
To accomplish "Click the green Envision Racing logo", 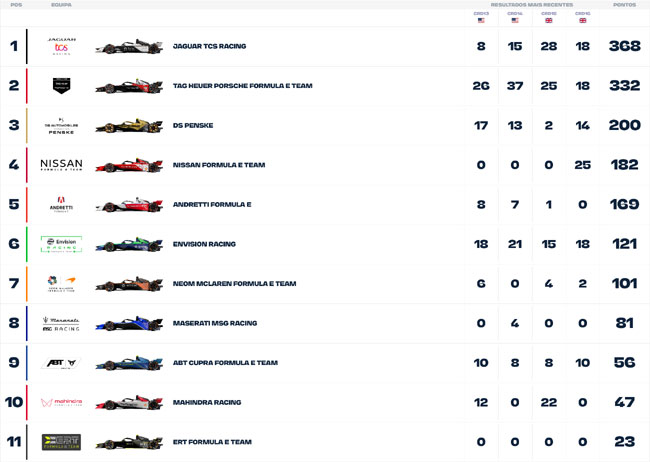I will coord(61,244).
